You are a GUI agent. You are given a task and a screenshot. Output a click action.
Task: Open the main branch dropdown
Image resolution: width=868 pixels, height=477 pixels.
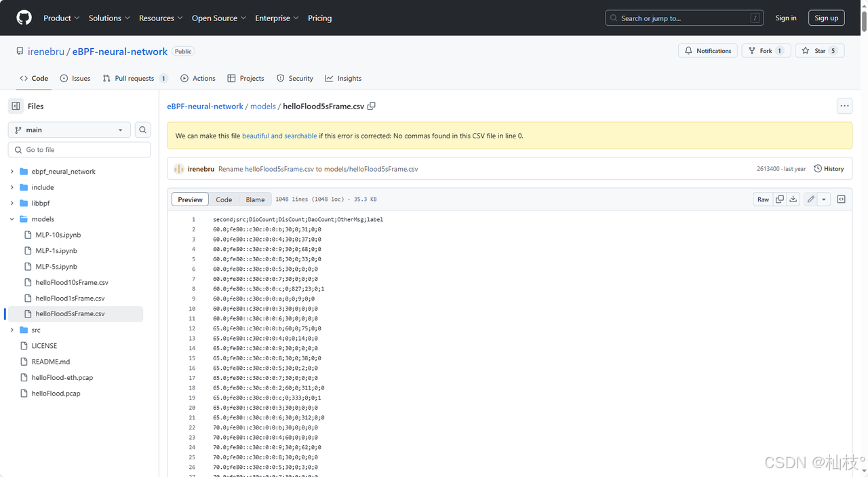click(x=69, y=130)
